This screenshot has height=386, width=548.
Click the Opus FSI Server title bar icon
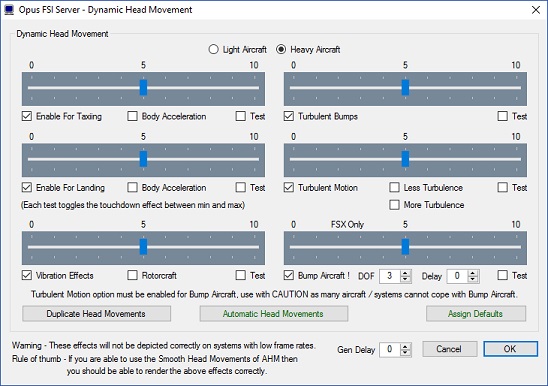9,9
